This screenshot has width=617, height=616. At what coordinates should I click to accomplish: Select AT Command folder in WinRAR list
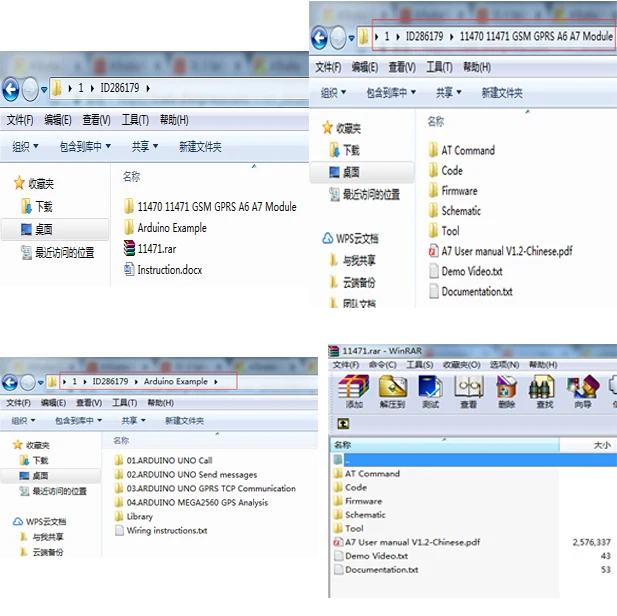click(x=367, y=474)
